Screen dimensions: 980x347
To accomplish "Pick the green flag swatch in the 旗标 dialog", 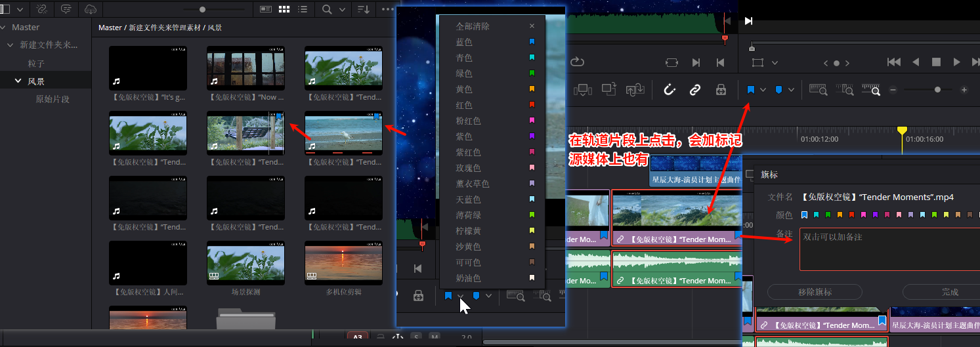I will (828, 214).
